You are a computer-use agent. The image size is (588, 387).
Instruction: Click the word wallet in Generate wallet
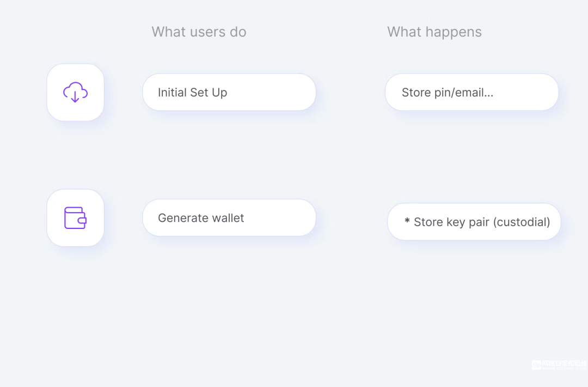(x=228, y=217)
